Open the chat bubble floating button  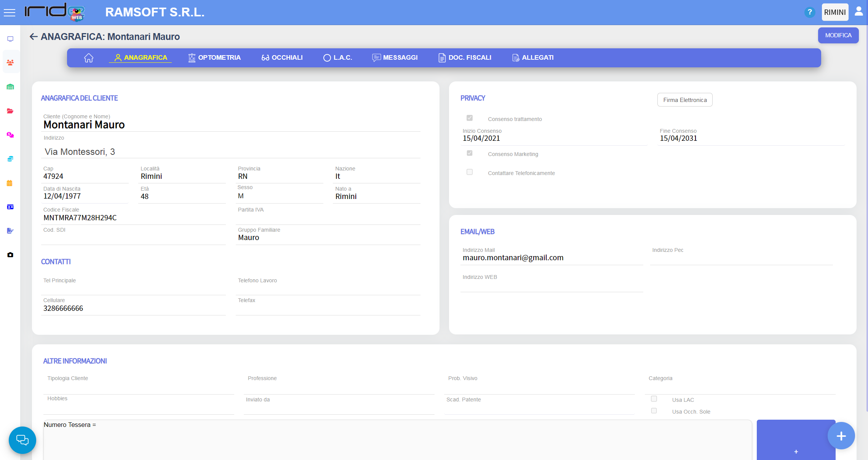tap(22, 440)
